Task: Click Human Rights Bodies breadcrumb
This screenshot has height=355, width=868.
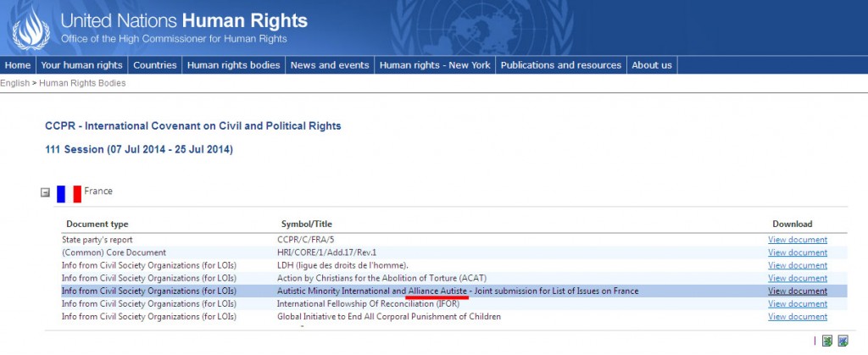Action: pyautogui.click(x=82, y=83)
